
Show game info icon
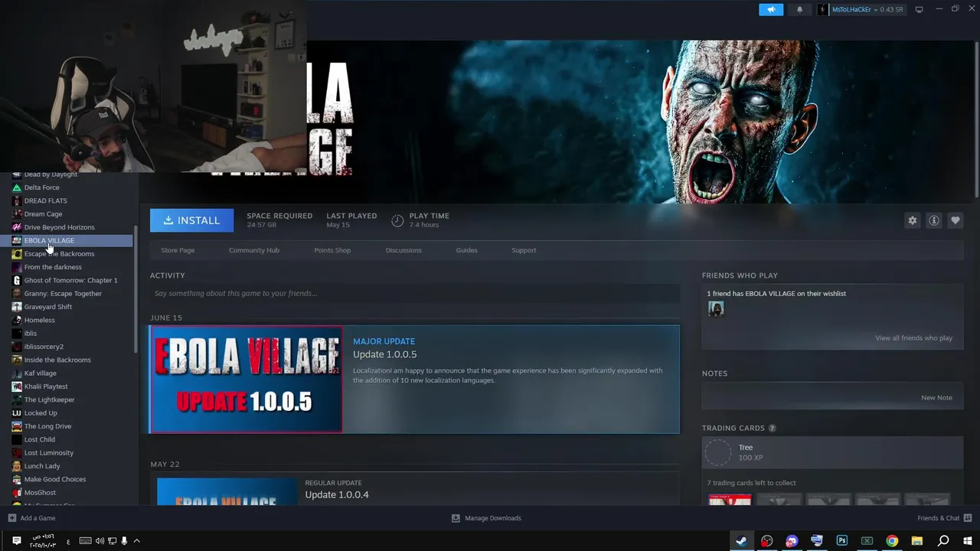click(933, 220)
